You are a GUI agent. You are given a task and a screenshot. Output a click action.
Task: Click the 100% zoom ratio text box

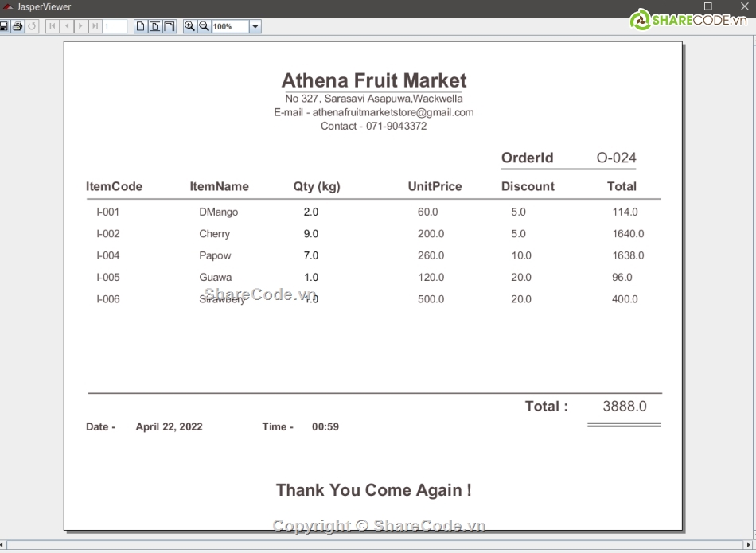tap(230, 26)
